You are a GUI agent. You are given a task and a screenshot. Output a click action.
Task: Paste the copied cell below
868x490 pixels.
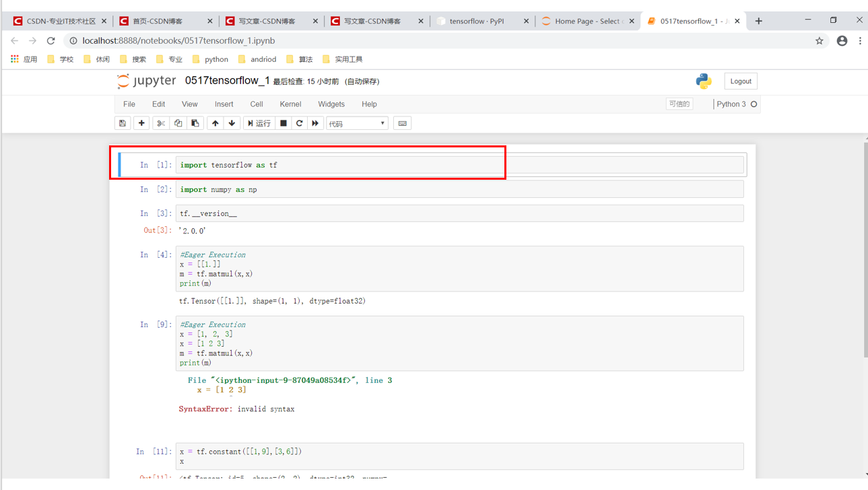coord(195,123)
